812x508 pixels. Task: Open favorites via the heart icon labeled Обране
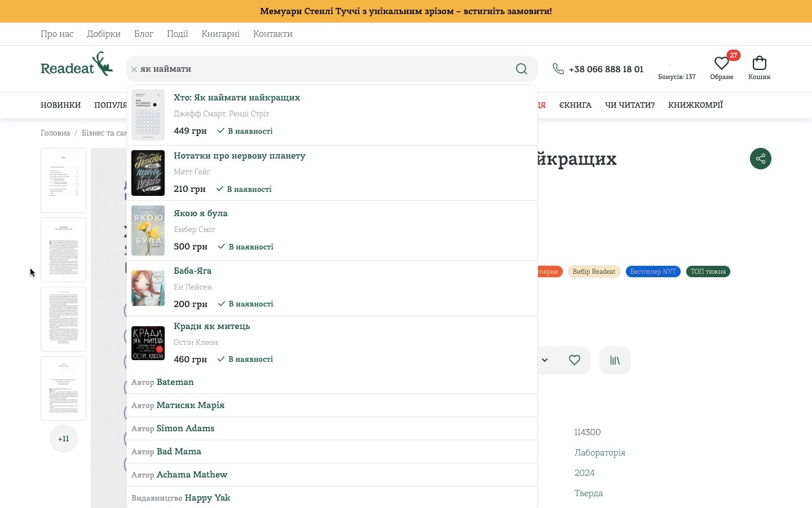(x=722, y=63)
